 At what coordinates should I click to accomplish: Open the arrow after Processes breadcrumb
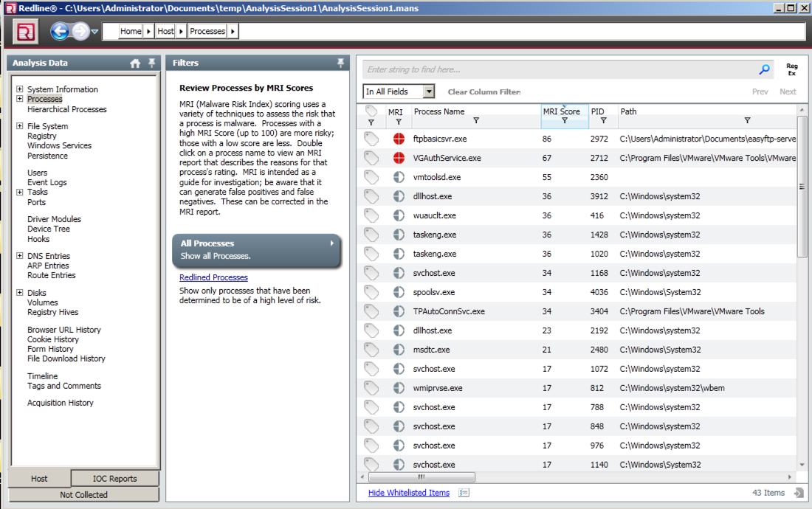click(233, 31)
